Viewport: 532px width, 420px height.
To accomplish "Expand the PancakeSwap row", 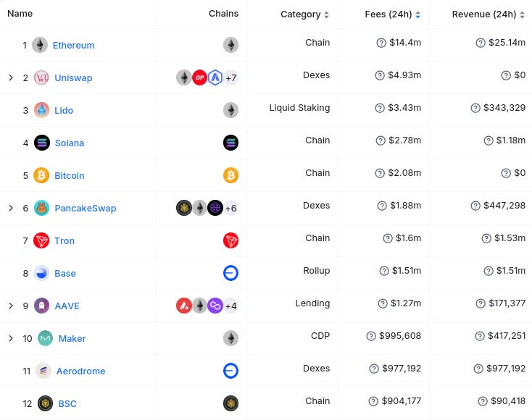I will pos(11,208).
